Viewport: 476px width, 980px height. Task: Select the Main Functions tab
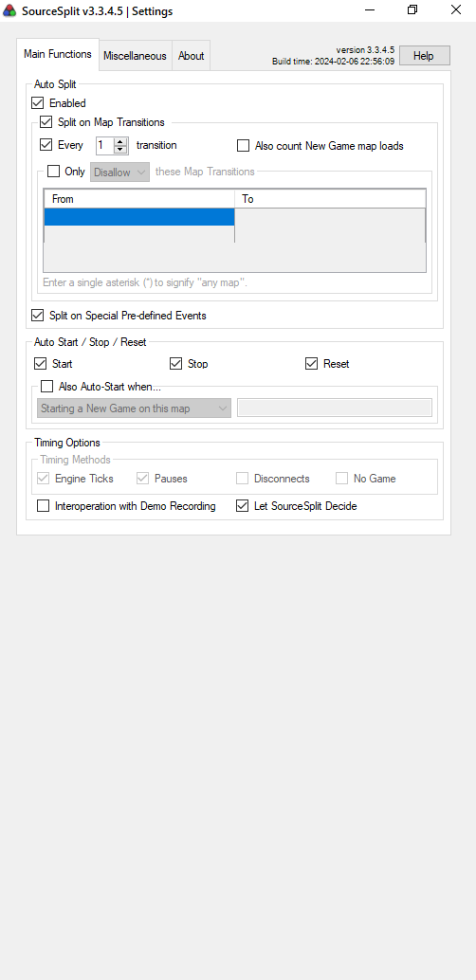(58, 54)
